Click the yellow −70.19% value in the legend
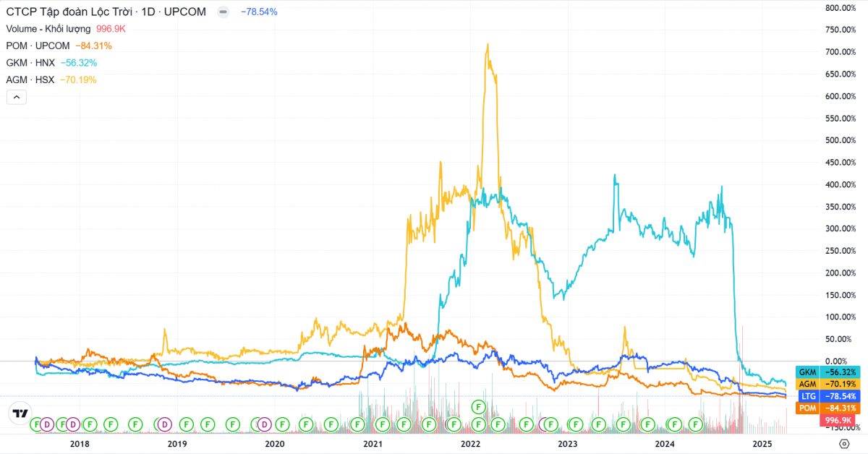This screenshot has height=454, width=868. click(78, 80)
